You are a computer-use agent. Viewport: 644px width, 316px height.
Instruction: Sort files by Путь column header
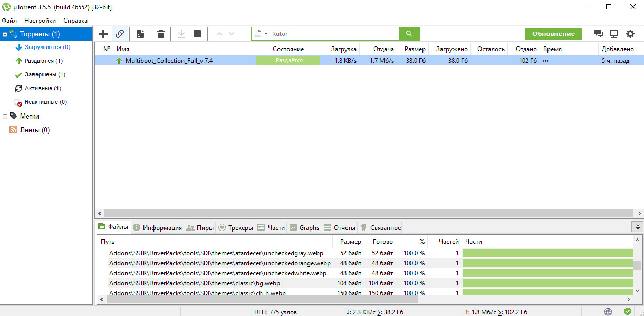click(215, 241)
